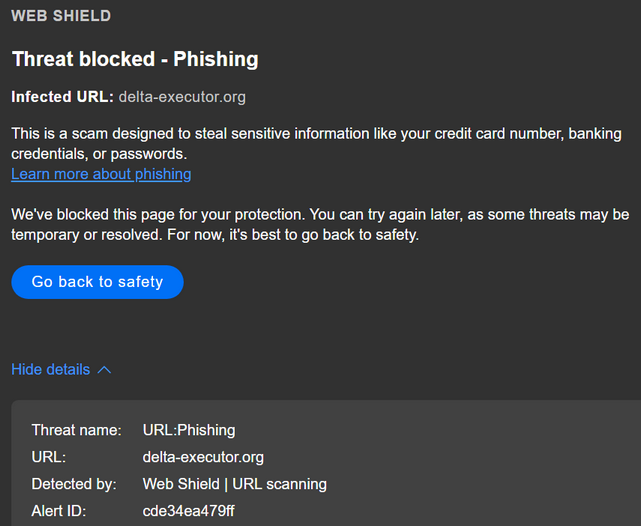Screen dimensions: 641x526
Task: Click the Alert ID label
Action: tap(59, 511)
